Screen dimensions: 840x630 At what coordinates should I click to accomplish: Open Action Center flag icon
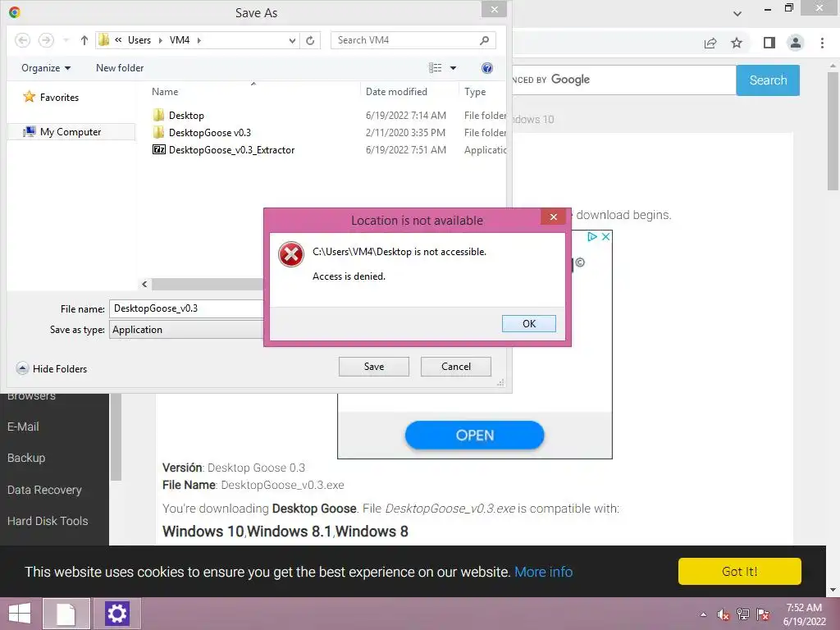pyautogui.click(x=763, y=614)
